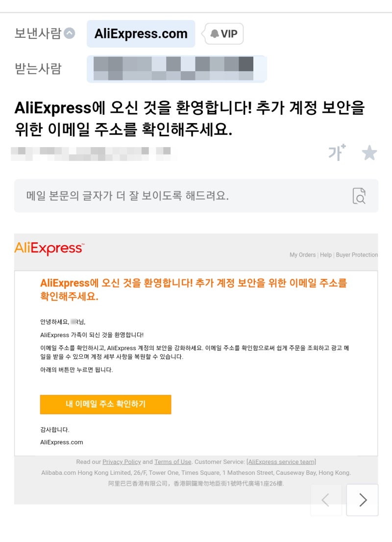Select the AliExpress.com sender chip

tap(141, 34)
